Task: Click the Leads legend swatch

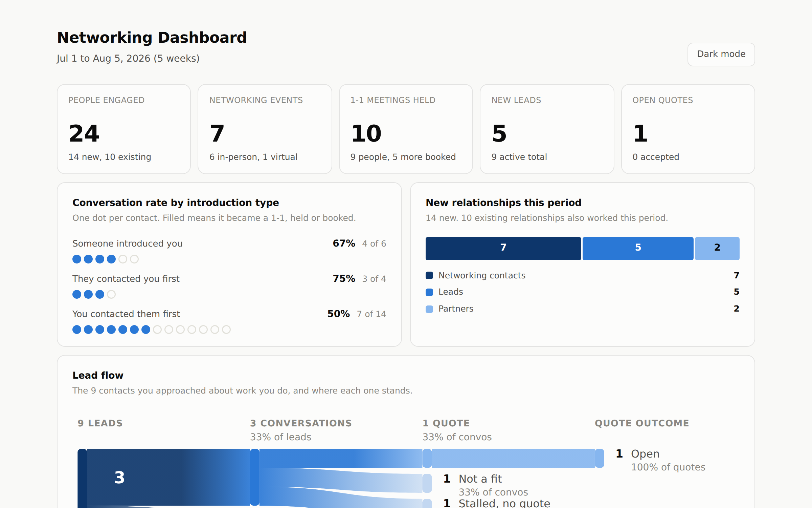Action: (x=429, y=292)
